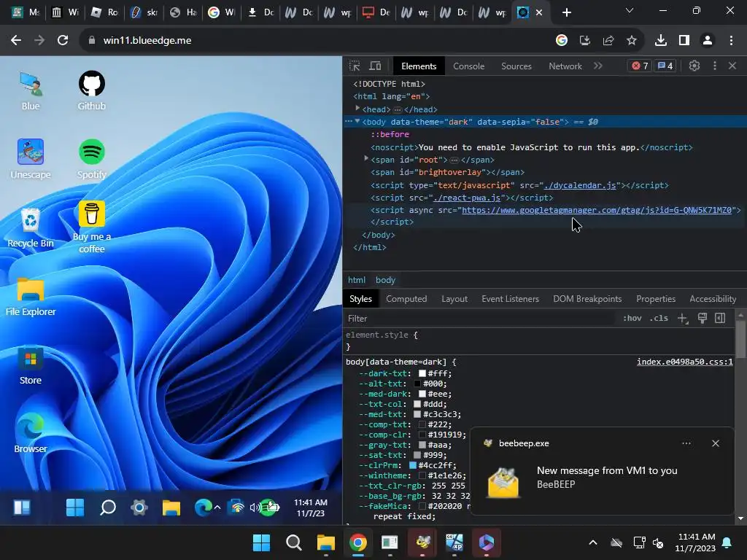Screen dimensions: 747x560
Task: Open widgets icon in web desktop taskbar
Action: (x=22, y=507)
